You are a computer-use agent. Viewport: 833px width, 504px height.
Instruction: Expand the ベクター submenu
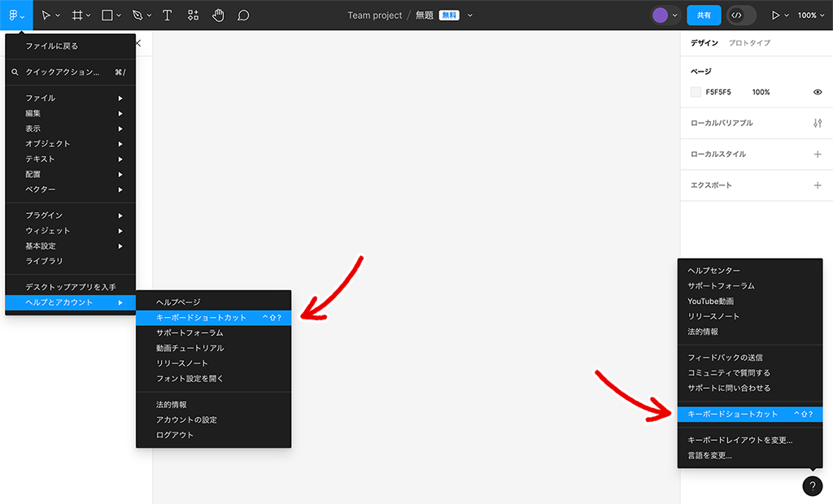(70, 189)
